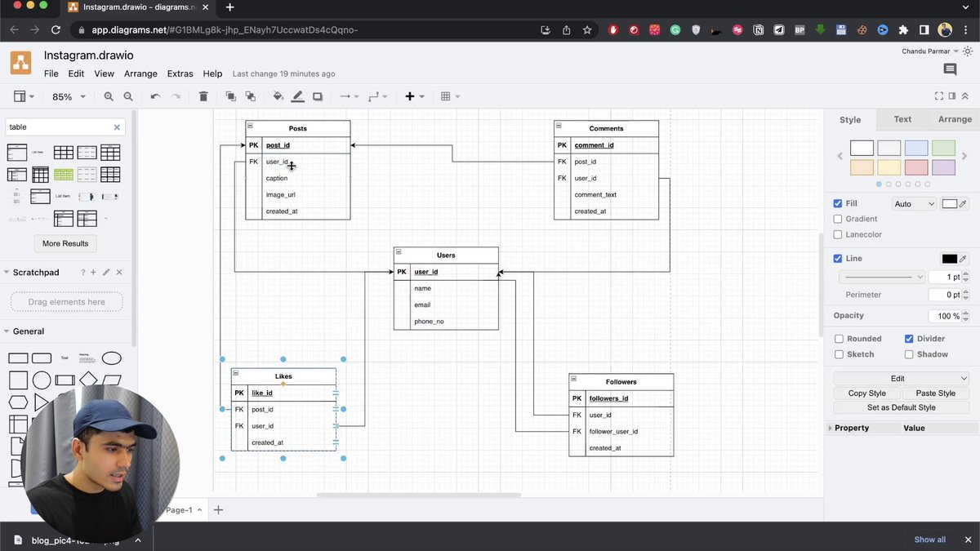The width and height of the screenshot is (980, 551).
Task: Open line color pencil tool
Action: tap(298, 96)
